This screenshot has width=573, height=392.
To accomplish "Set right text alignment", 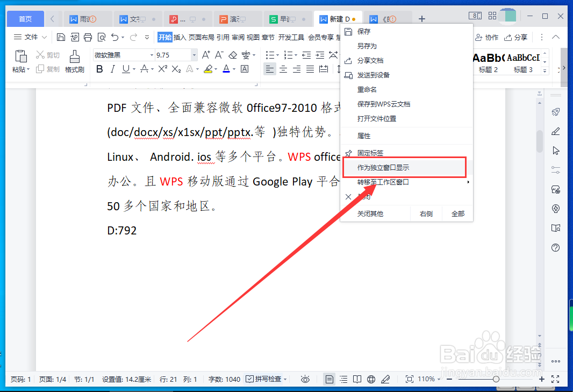I will (297, 69).
